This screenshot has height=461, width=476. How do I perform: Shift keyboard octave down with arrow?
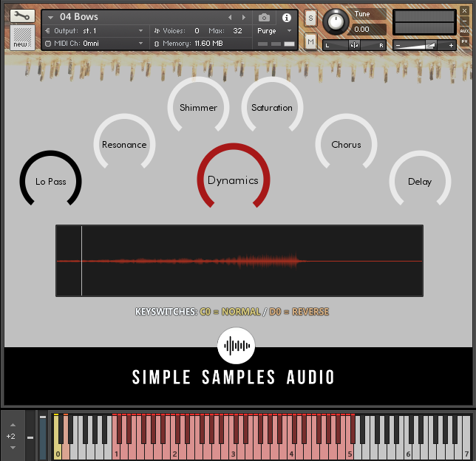point(13,448)
